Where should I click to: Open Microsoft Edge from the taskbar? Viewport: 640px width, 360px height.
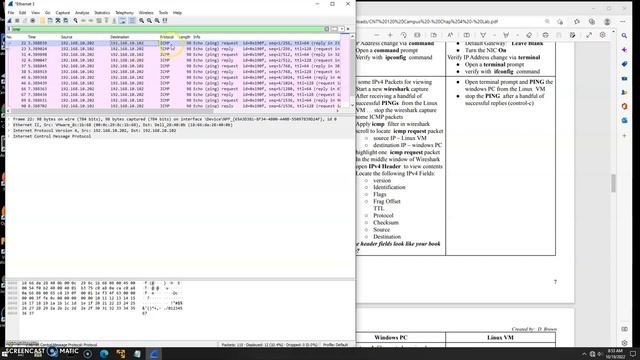pos(104,354)
